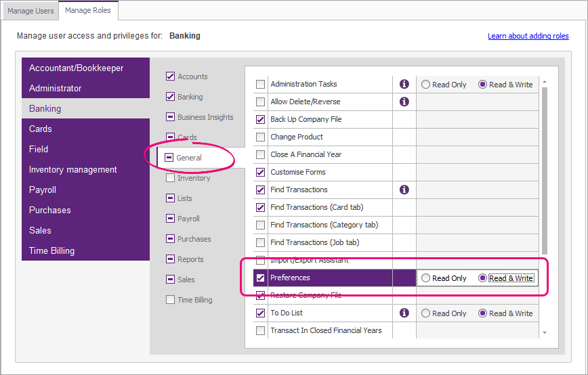Select the Banking role
The height and width of the screenshot is (375, 588).
(x=85, y=108)
